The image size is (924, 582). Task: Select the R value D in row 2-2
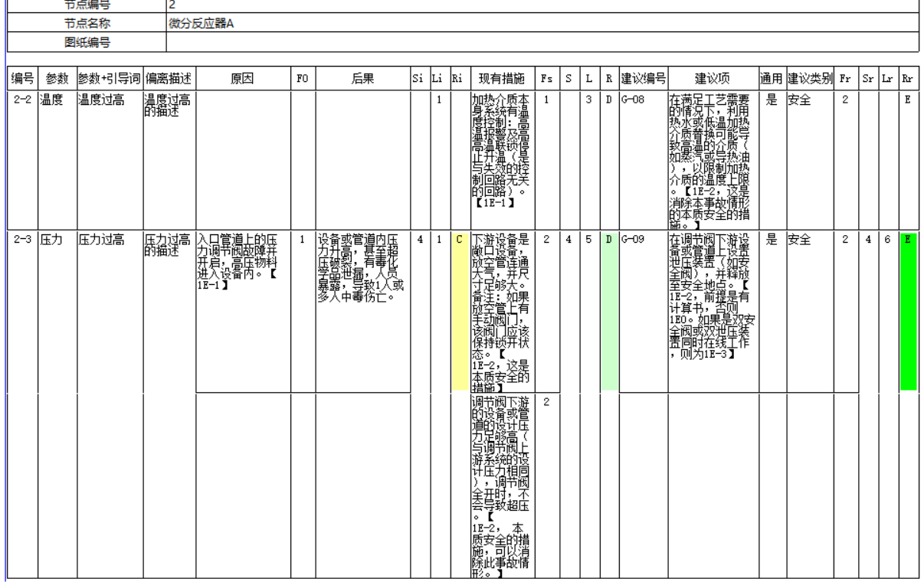tap(608, 100)
